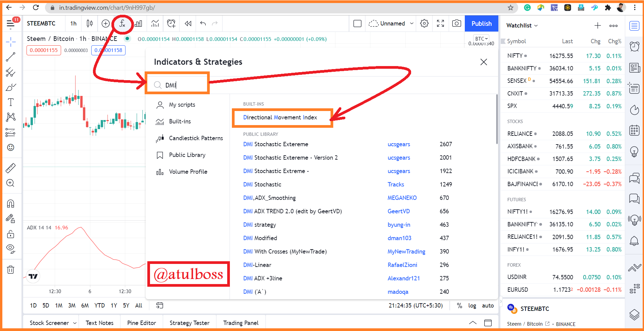Viewport: 644px width, 331px height.
Task: Select Candlestick Patterns category
Action: tap(187, 138)
